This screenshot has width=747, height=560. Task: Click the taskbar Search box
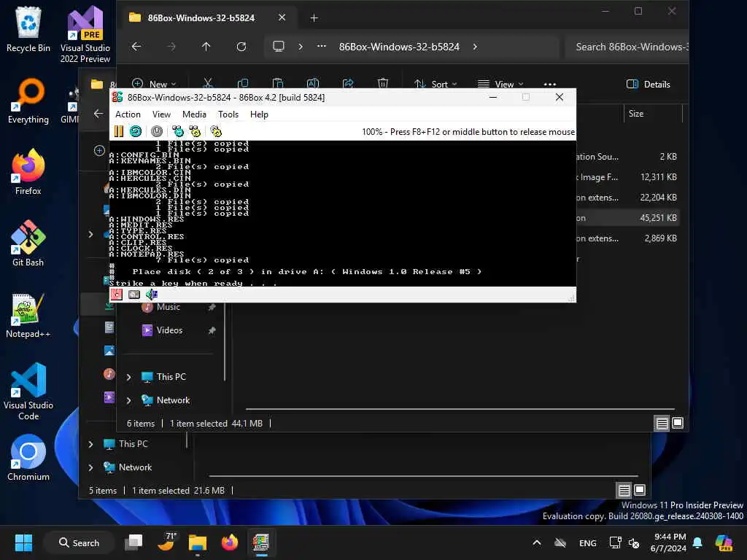pos(79,542)
